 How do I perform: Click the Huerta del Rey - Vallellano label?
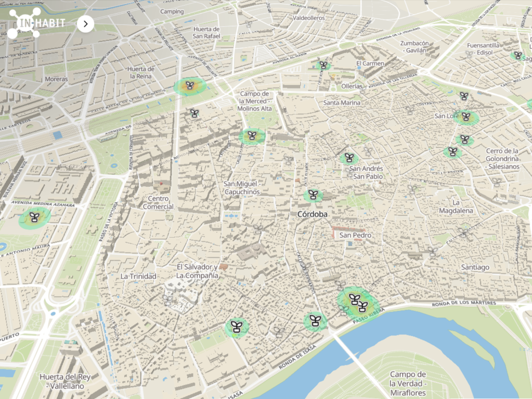click(x=65, y=381)
